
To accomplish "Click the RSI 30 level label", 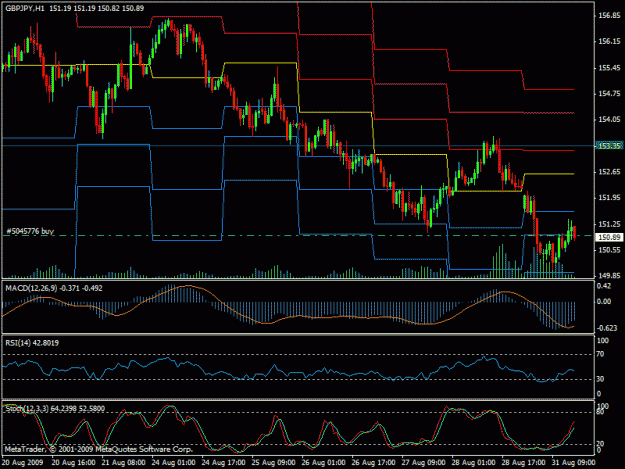I will pyautogui.click(x=600, y=379).
